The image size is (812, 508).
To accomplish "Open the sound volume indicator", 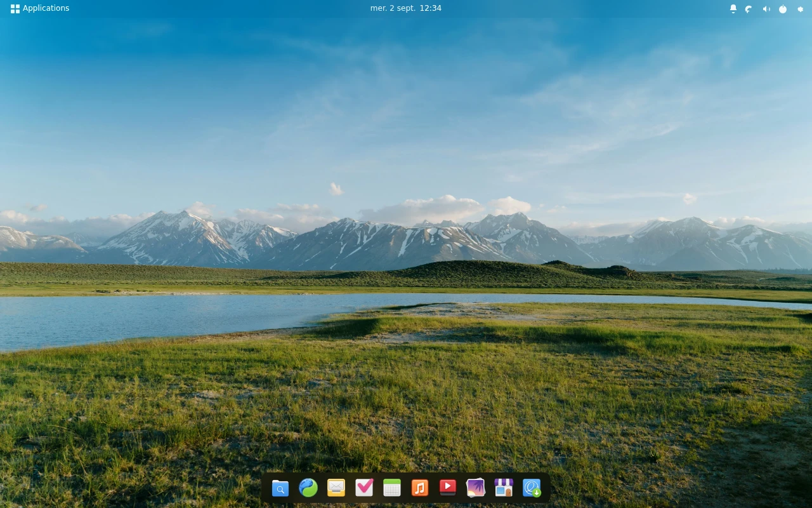I will click(766, 9).
